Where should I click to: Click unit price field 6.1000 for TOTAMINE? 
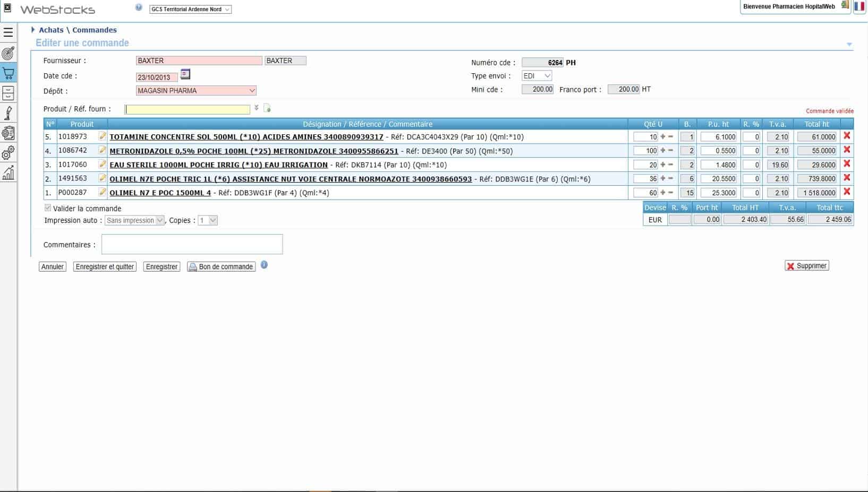pos(719,137)
